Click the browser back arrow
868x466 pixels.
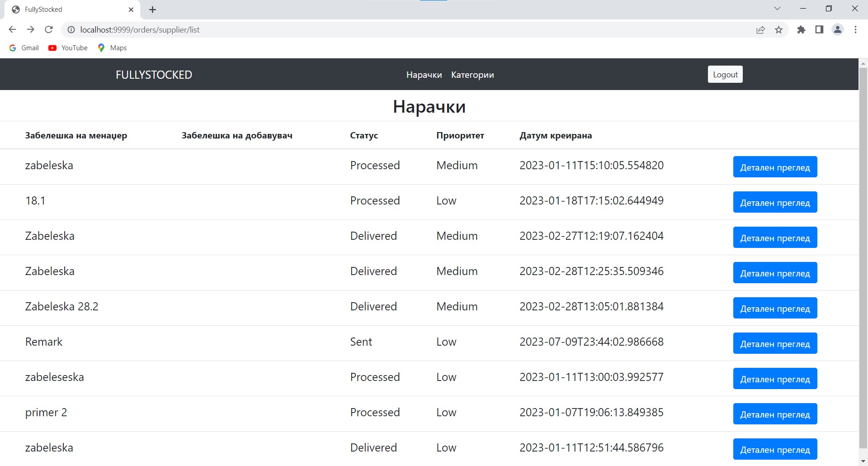tap(12, 29)
